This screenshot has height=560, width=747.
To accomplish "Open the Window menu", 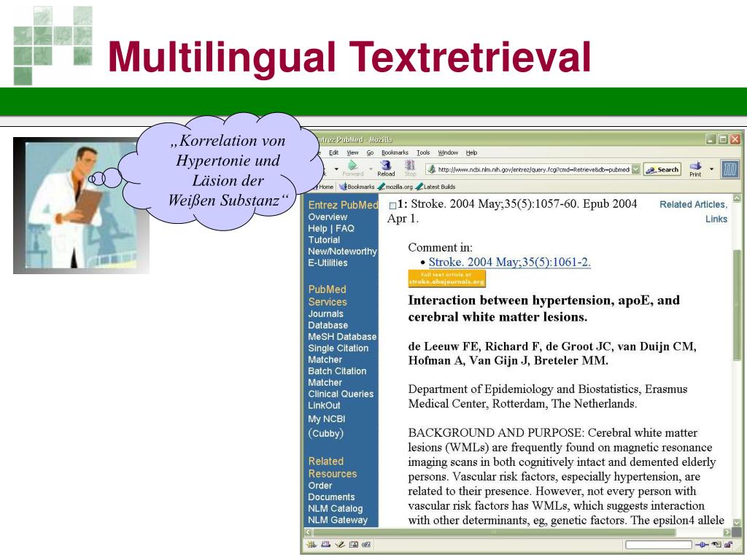I will coord(448,152).
